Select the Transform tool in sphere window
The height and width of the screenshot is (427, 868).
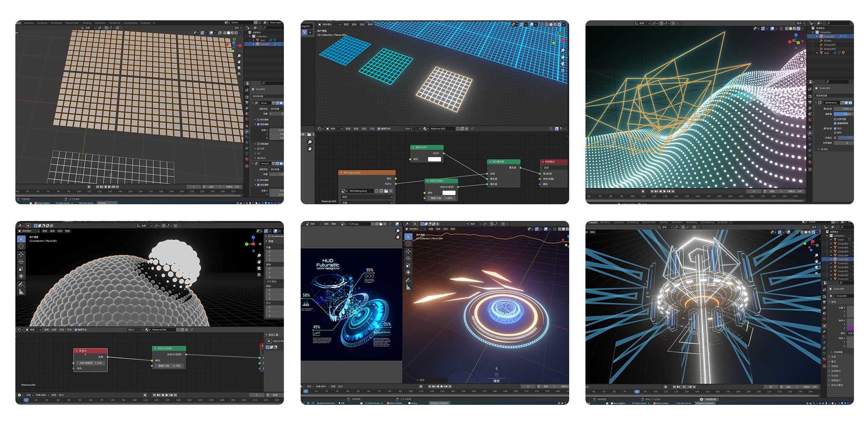pyautogui.click(x=21, y=276)
